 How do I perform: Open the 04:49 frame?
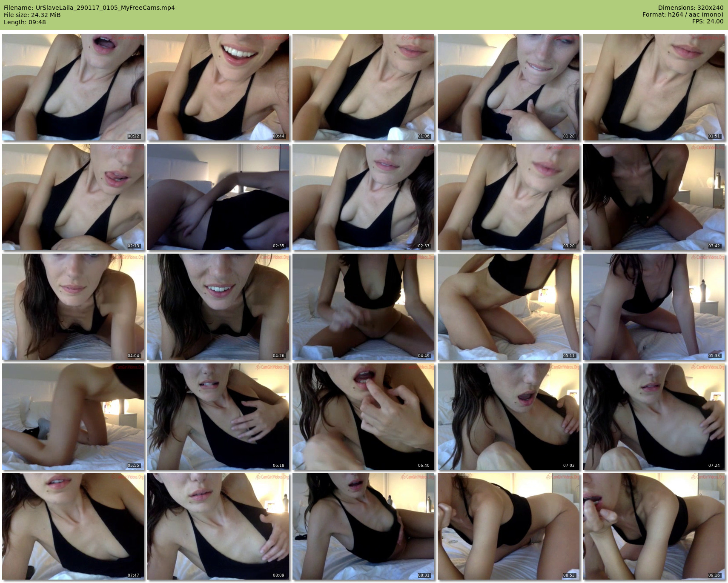click(x=364, y=307)
